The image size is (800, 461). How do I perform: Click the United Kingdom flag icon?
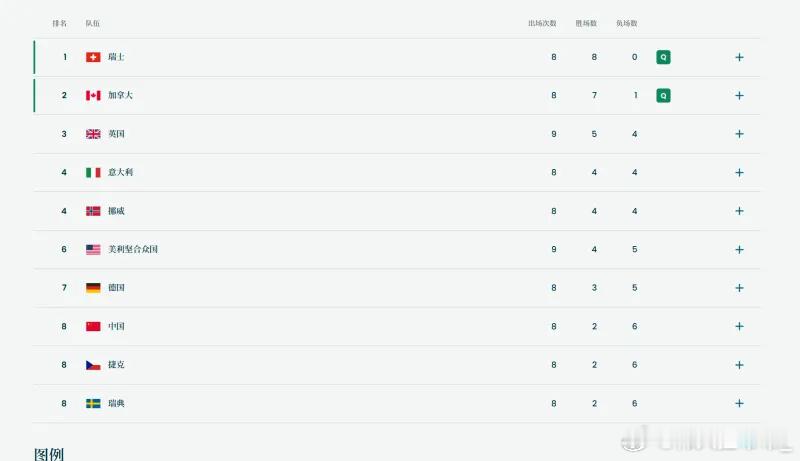click(93, 134)
